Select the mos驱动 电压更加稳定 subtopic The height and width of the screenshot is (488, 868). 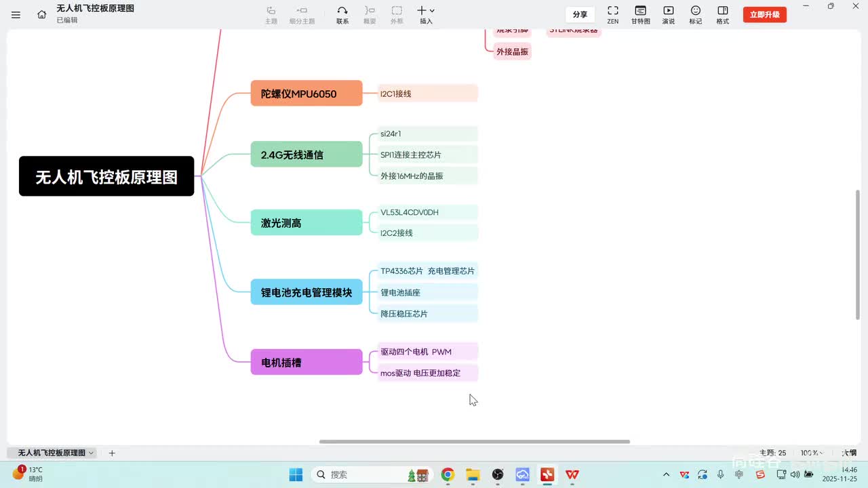point(428,373)
